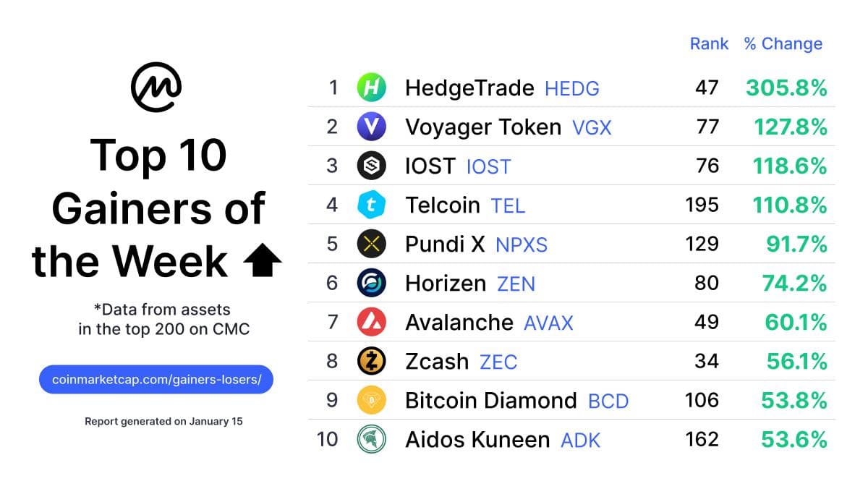
Task: Open the coinmarketcap.com/gainers-losers/ link button
Action: point(156,379)
